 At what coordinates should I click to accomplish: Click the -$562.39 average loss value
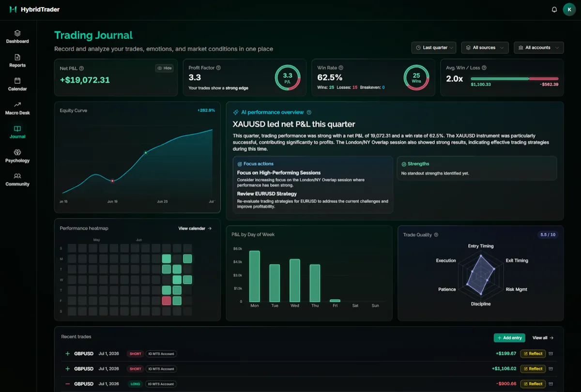pyautogui.click(x=549, y=84)
